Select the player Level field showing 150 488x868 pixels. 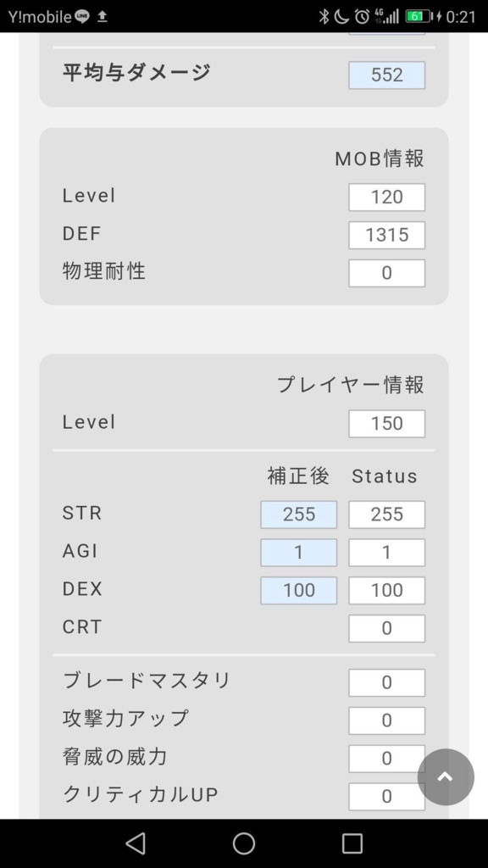click(x=386, y=424)
